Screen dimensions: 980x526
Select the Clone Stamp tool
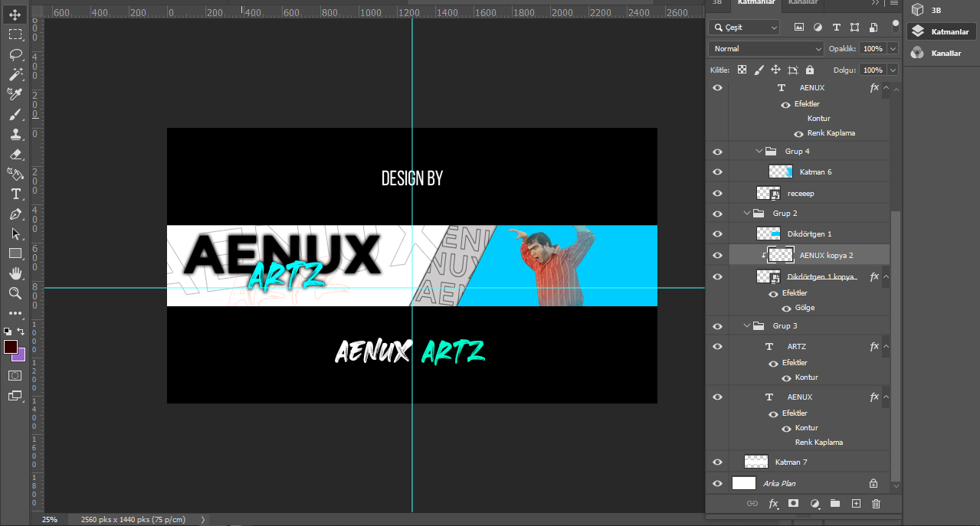tap(15, 134)
